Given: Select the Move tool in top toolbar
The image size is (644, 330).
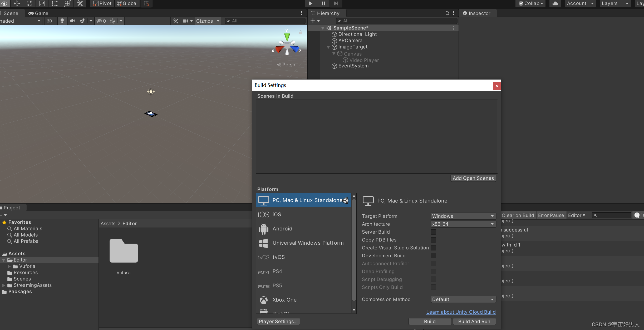Looking at the screenshot, I should pyautogui.click(x=17, y=3).
